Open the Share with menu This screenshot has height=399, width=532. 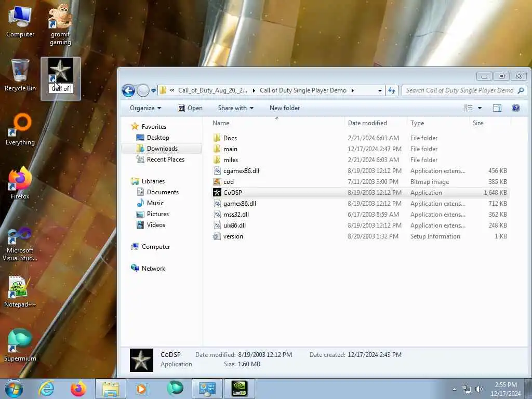235,108
